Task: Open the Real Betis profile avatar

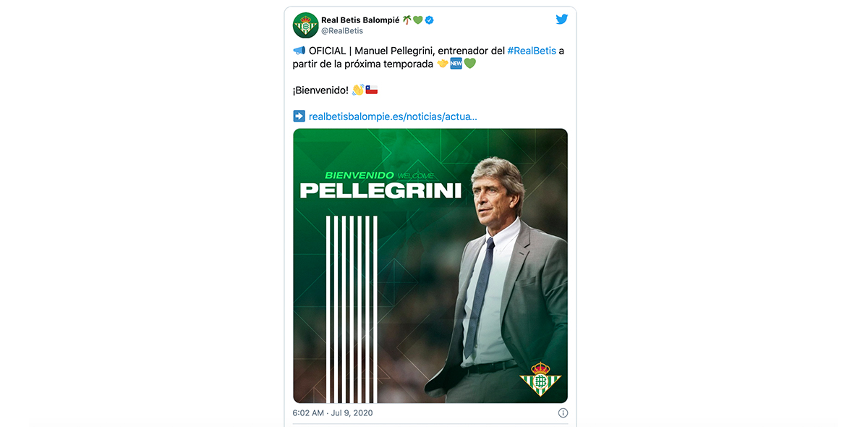Action: coord(305,25)
